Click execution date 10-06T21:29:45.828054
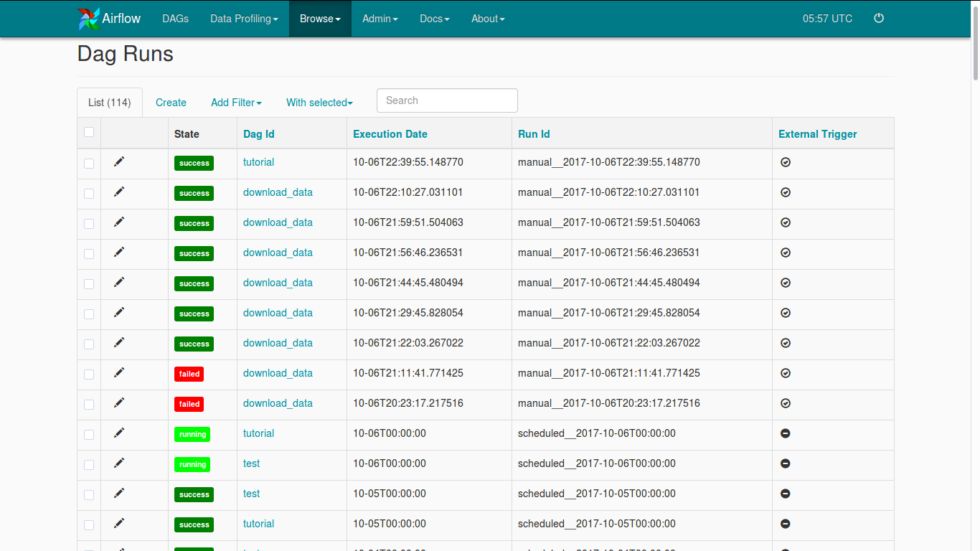Viewport: 980px width, 551px height. [408, 313]
